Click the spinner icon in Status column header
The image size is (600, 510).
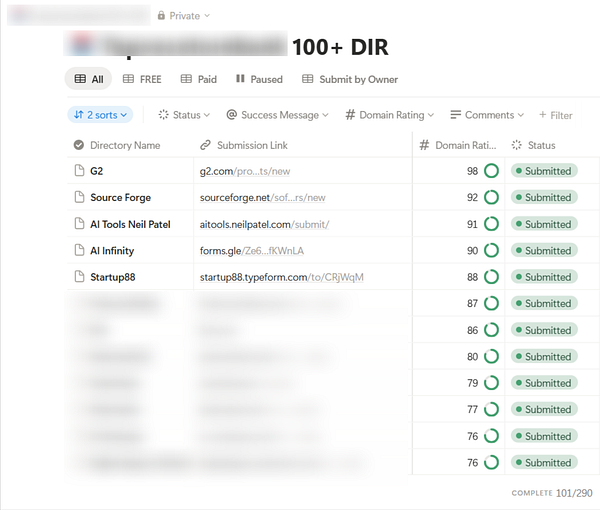517,145
